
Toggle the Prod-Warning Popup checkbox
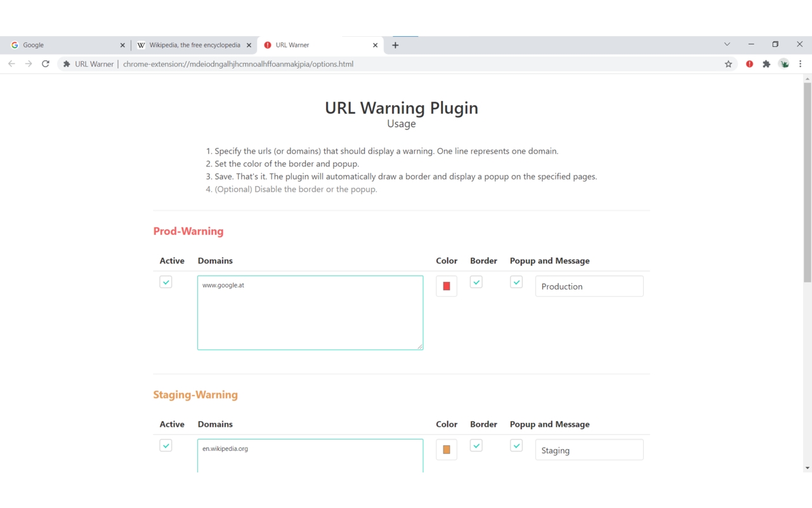pyautogui.click(x=516, y=282)
